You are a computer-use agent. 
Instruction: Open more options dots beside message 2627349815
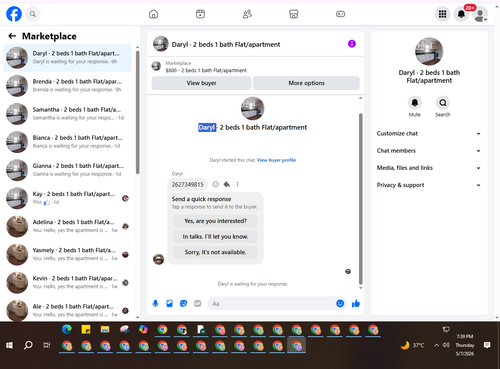click(237, 184)
